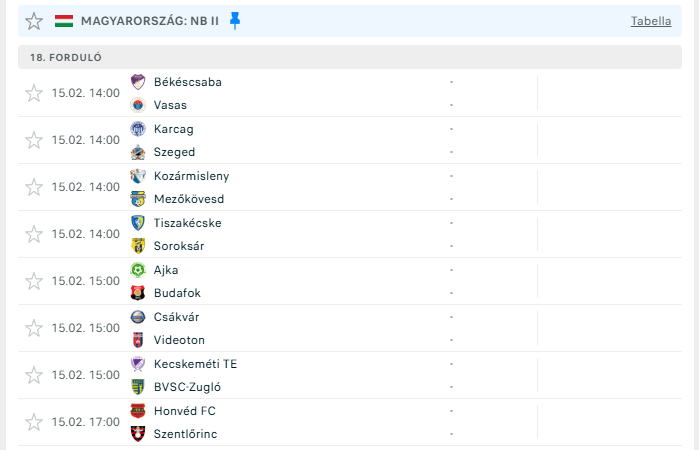Image resolution: width=699 pixels, height=450 pixels.
Task: Favorite the Honvéd FC vs Szentlőrinc match
Action: 34,422
